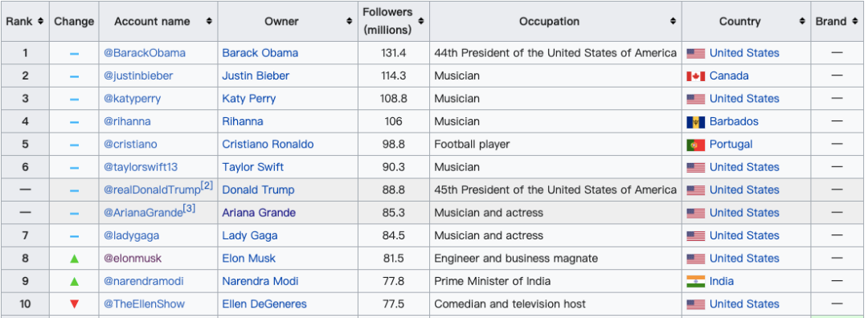This screenshot has width=868, height=318.
Task: Sort by Owner column arrows
Action: point(350,22)
